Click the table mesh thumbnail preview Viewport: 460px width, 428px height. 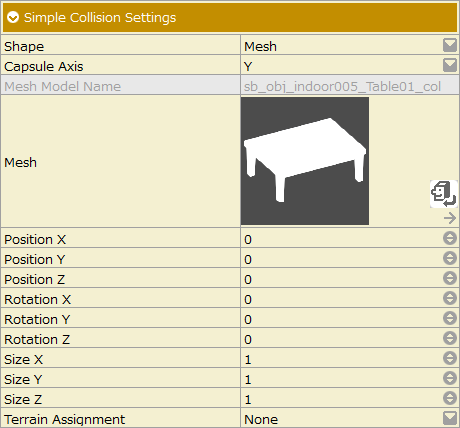point(305,161)
